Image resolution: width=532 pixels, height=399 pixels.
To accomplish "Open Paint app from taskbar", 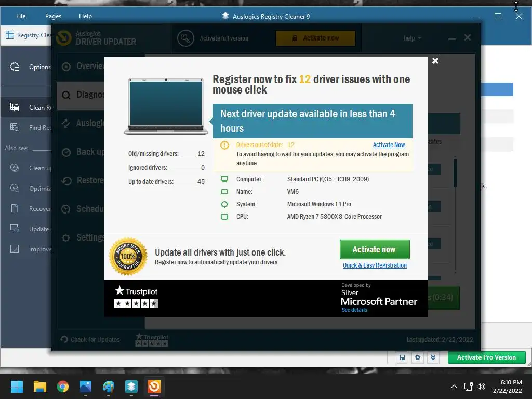I will coord(109,387).
